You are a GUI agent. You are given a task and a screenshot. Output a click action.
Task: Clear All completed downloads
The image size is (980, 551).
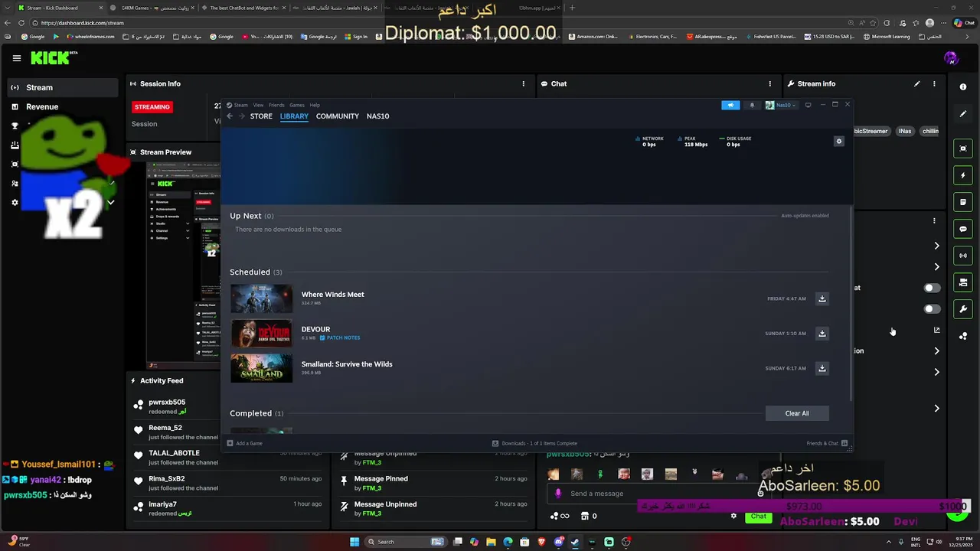(797, 413)
